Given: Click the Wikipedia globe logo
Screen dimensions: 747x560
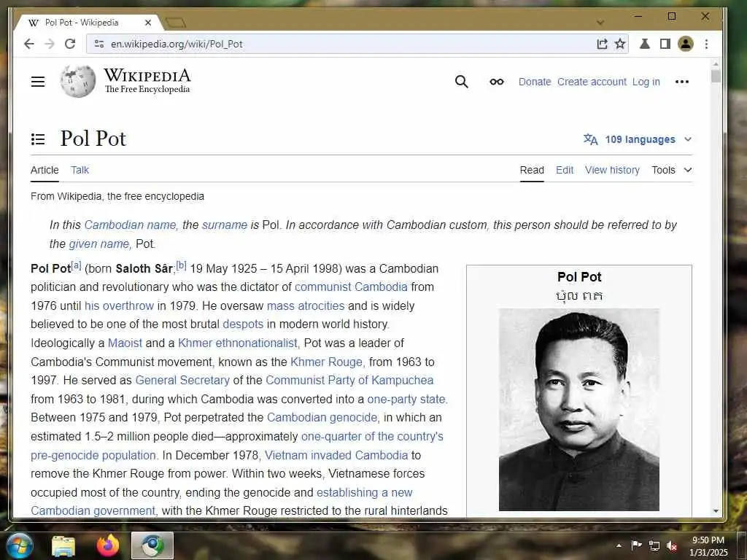Looking at the screenshot, I should (x=78, y=82).
